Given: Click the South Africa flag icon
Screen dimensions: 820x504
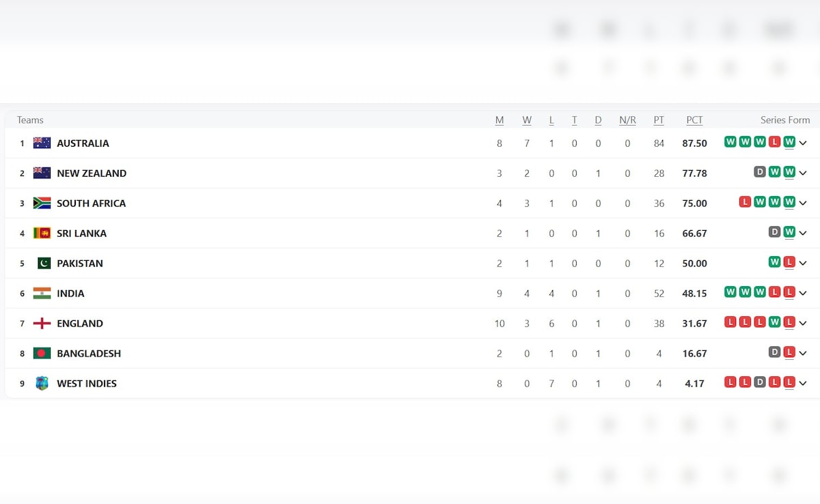Looking at the screenshot, I should pyautogui.click(x=42, y=203).
